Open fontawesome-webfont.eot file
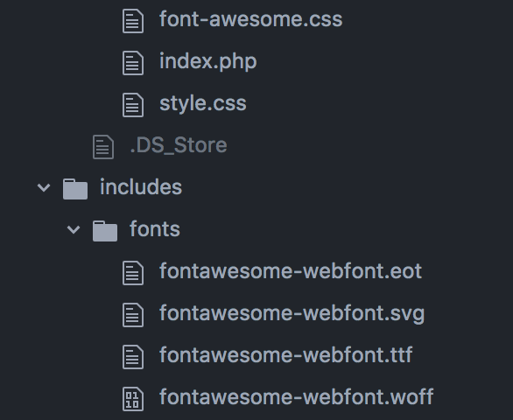Screen dimensions: 513x420 [x=291, y=271]
